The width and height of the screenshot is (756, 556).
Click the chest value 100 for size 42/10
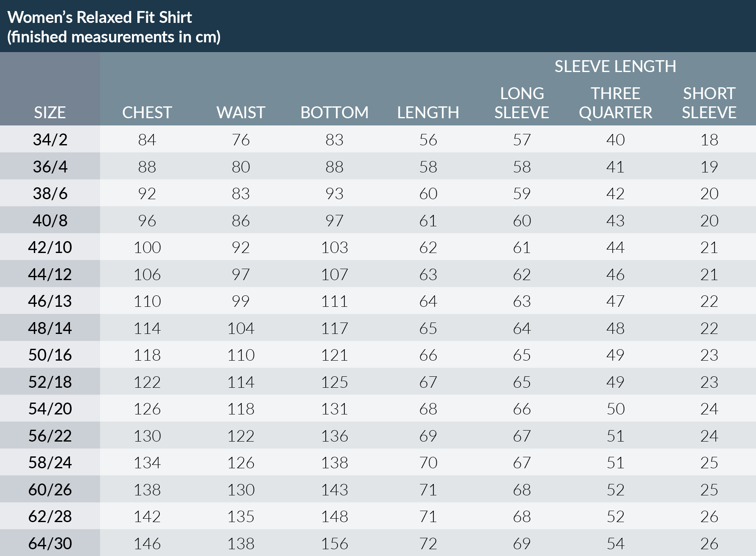click(147, 247)
